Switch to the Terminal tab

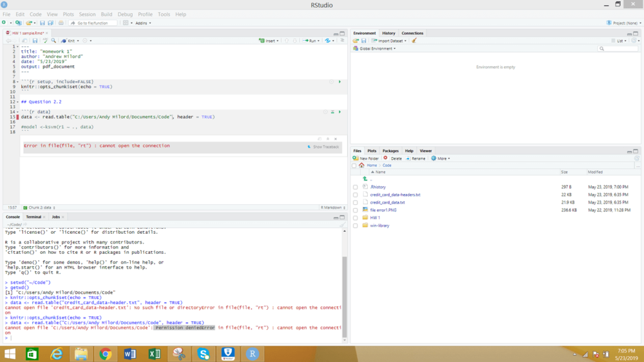coord(33,217)
